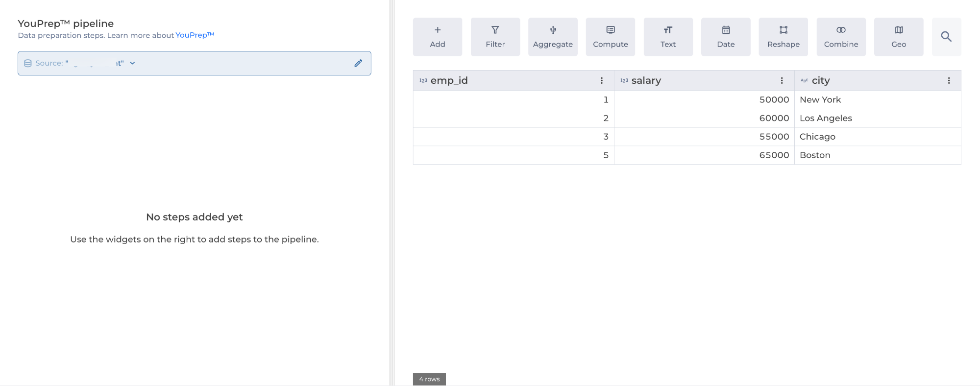Viewport: 980px width, 386px height.
Task: Open the Geo widget
Action: 899,37
